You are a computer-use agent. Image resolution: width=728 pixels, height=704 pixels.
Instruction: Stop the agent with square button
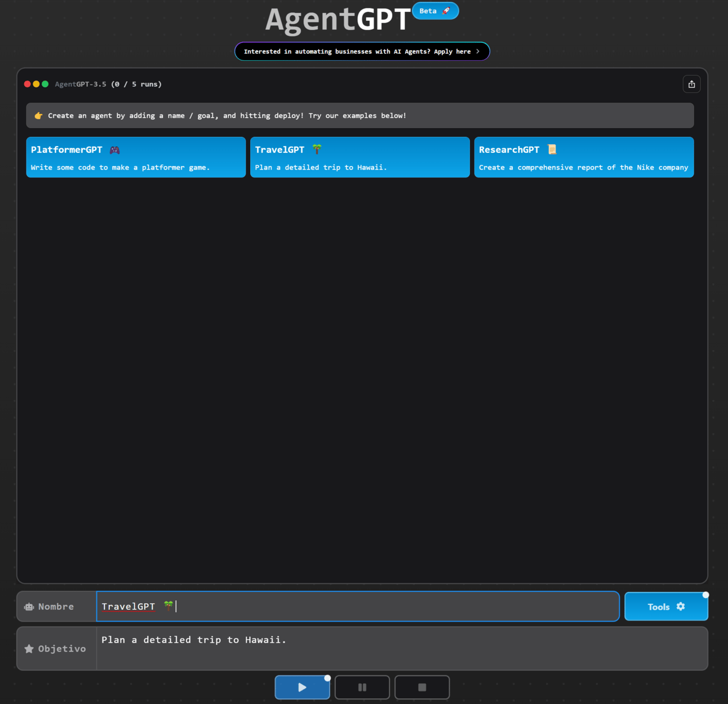[422, 687]
